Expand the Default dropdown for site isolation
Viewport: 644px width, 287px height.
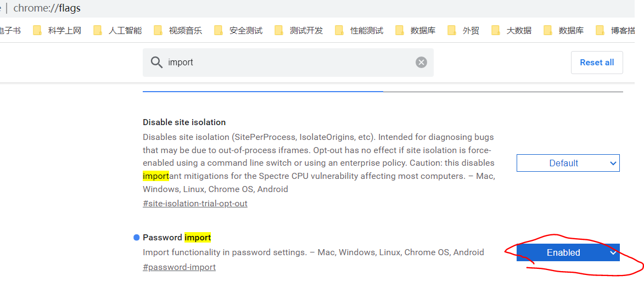tap(568, 163)
